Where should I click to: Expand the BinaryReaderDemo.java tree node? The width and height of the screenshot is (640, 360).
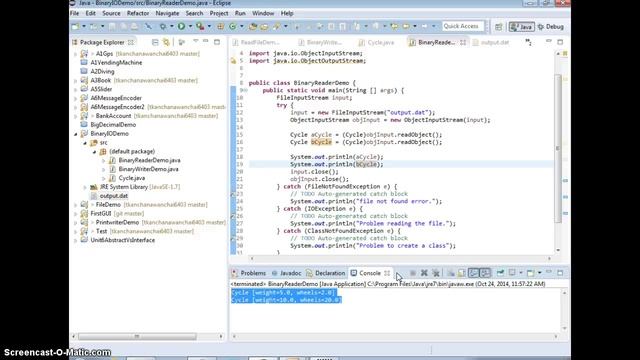[x=103, y=161]
